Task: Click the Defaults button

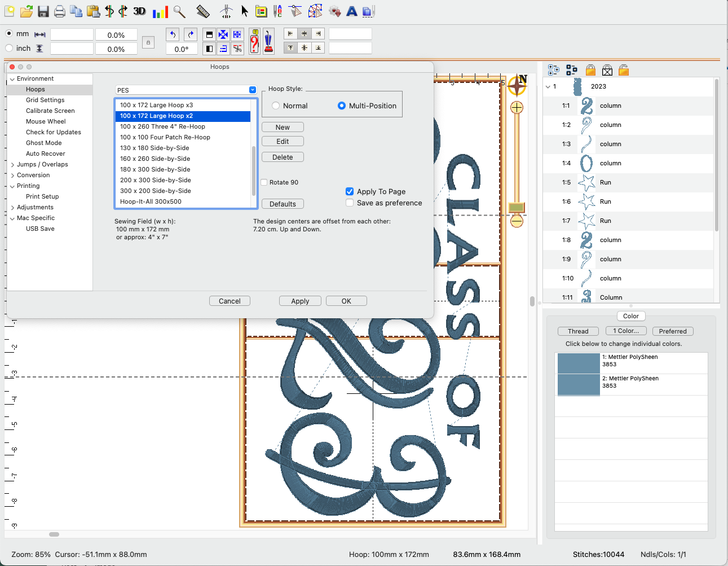Action: pyautogui.click(x=283, y=204)
